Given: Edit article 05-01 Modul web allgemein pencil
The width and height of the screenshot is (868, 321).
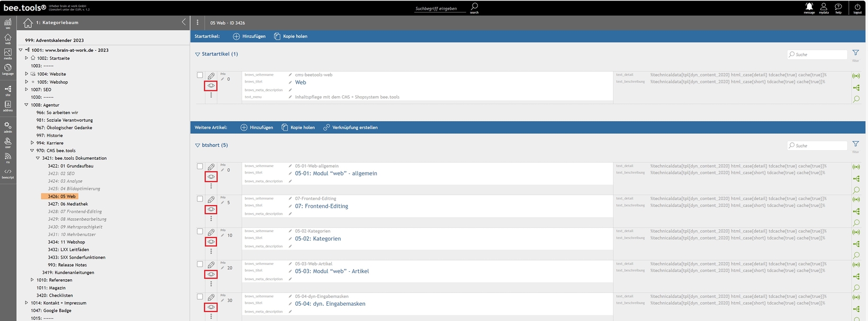Looking at the screenshot, I should [211, 167].
